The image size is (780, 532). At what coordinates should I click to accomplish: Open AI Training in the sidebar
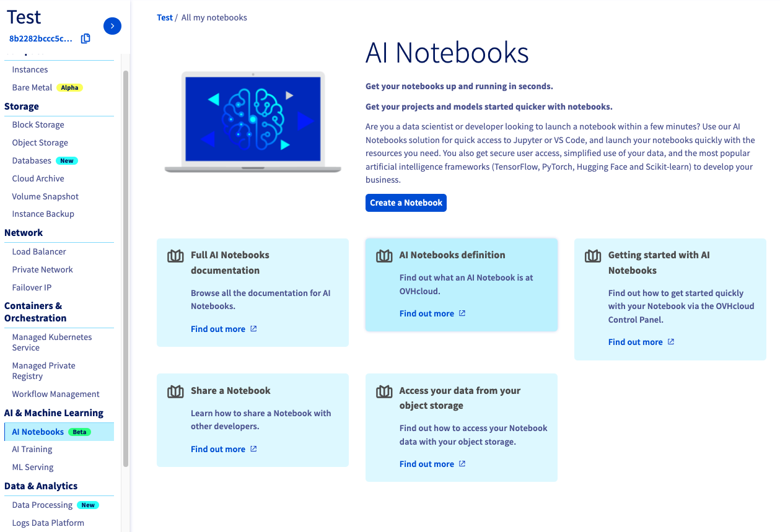point(32,449)
